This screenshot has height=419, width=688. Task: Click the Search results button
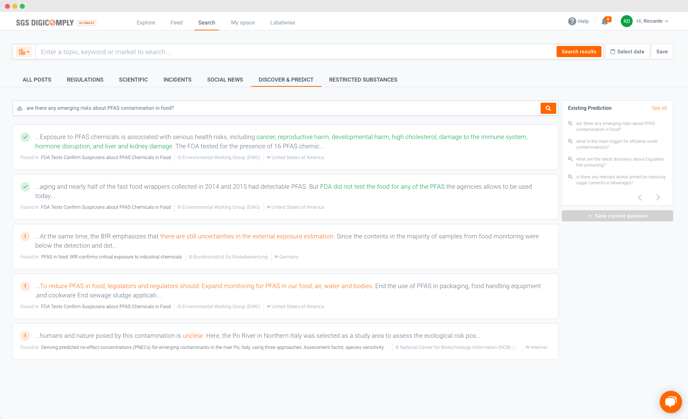coord(578,52)
